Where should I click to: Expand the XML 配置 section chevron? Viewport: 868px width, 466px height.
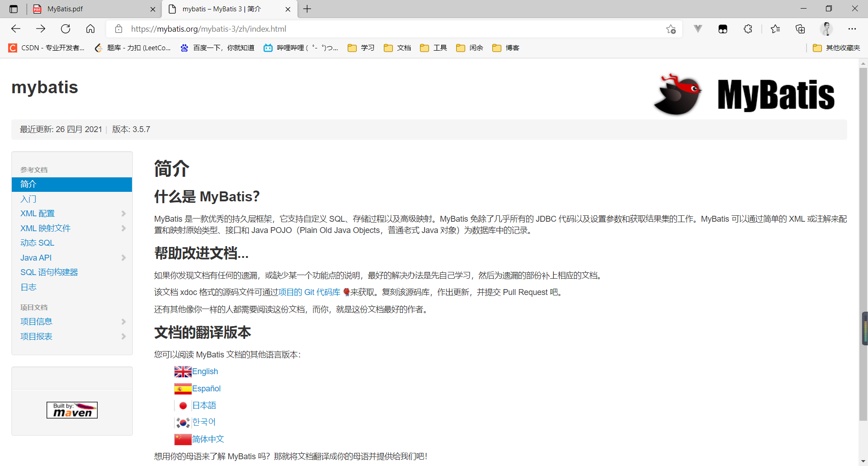tap(123, 213)
